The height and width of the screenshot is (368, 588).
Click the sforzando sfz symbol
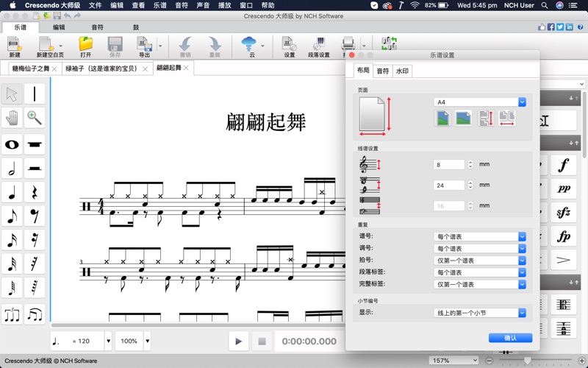coord(564,213)
